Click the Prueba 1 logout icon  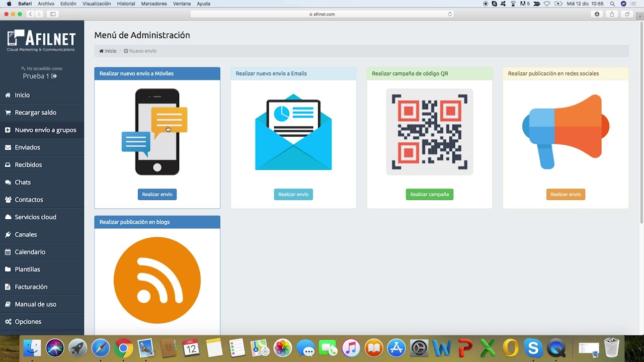(54, 76)
